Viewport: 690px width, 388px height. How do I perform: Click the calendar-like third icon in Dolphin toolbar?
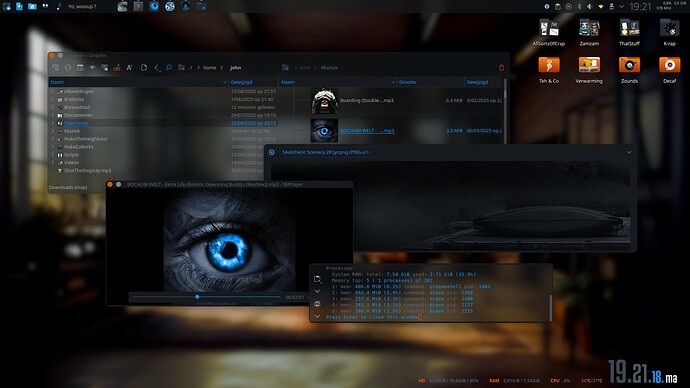coord(80,68)
